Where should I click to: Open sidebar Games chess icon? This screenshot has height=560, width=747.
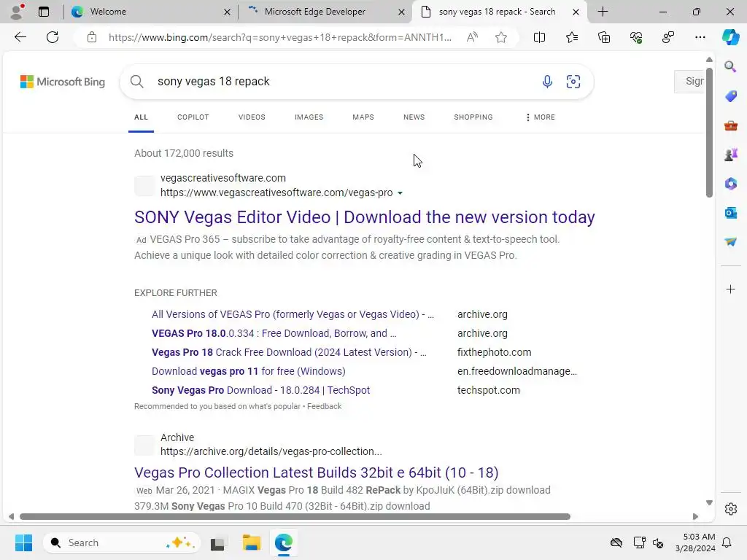[730, 155]
